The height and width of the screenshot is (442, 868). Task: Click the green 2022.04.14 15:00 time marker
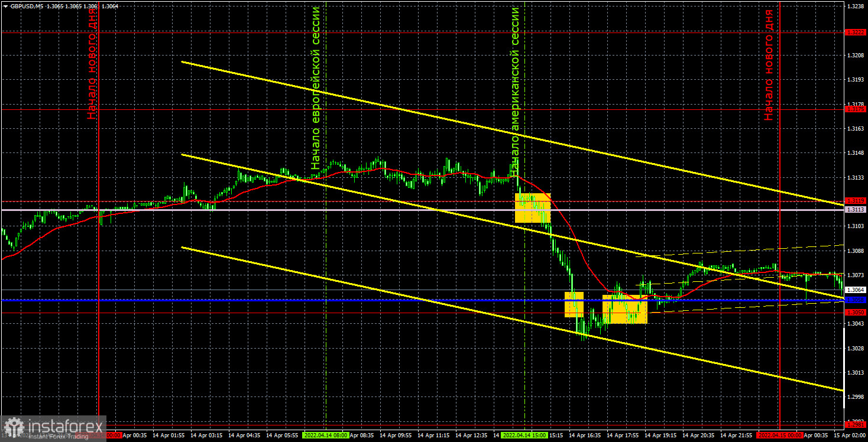524,435
